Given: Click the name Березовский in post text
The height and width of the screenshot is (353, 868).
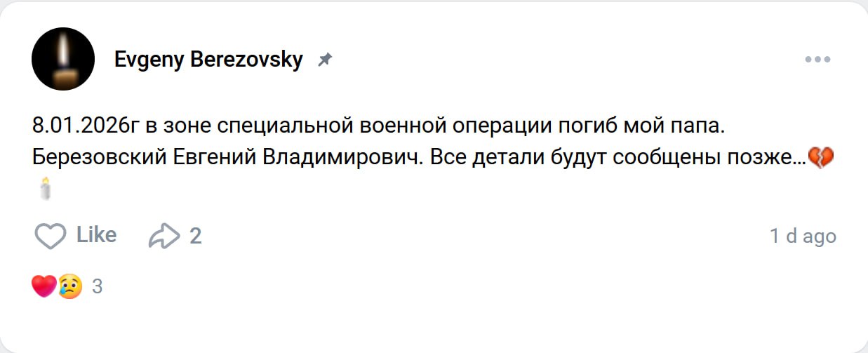Looking at the screenshot, I should coord(98,158).
